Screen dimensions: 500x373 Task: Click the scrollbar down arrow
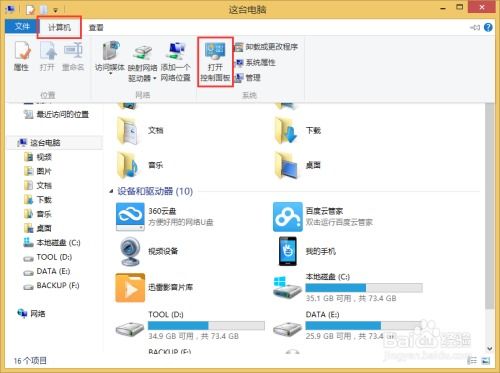pyautogui.click(x=489, y=349)
